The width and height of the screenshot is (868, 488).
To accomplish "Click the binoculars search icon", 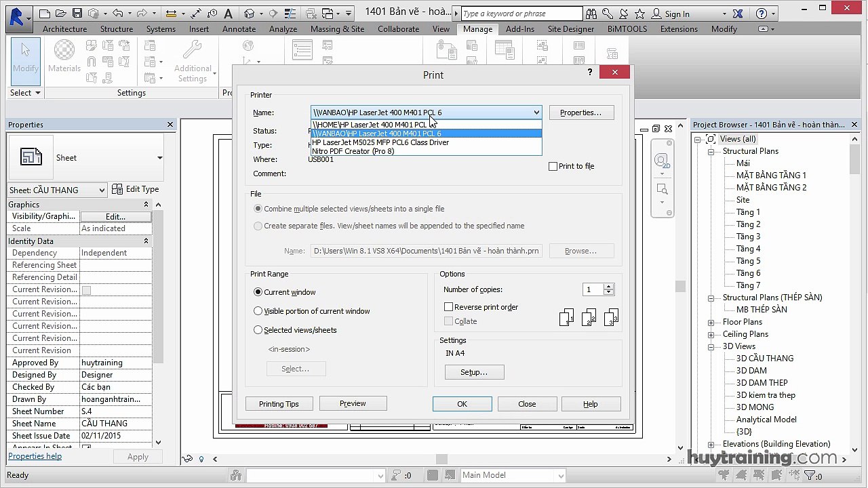I will [x=591, y=14].
